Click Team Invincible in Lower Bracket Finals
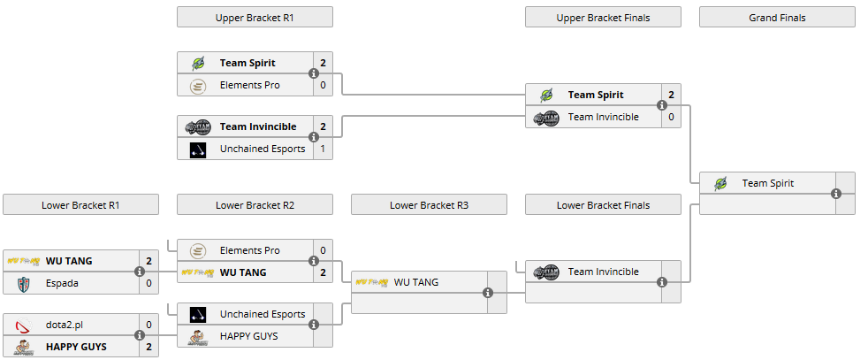868x360 pixels. coord(603,272)
